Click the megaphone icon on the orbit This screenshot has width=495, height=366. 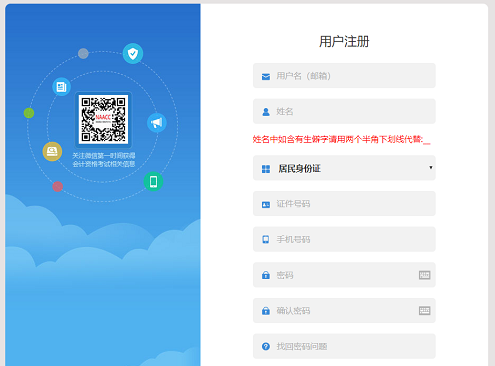click(x=157, y=123)
